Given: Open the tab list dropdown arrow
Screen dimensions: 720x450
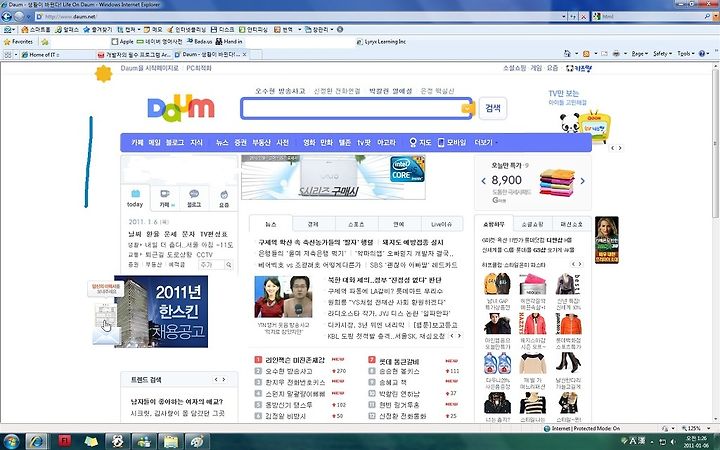Looking at the screenshot, I should click(x=16, y=55).
